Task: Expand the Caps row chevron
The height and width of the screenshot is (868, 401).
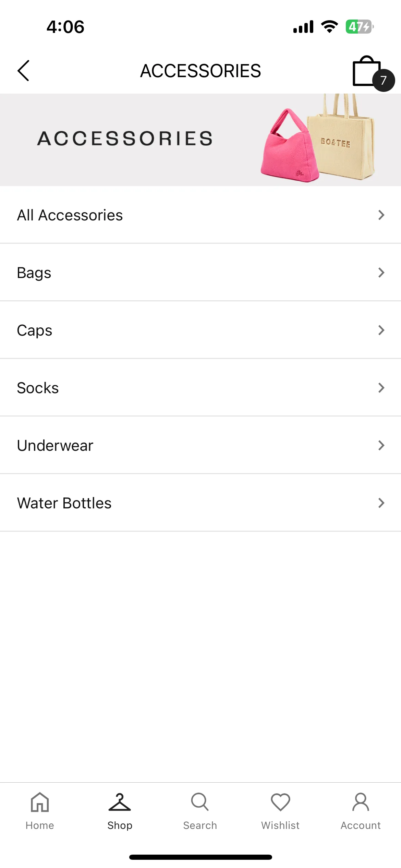Action: tap(381, 330)
